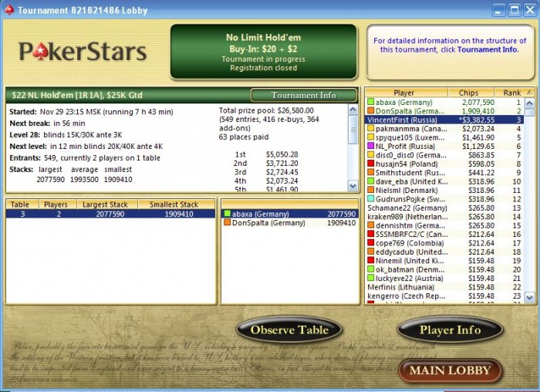Viewport: 540px width, 392px height.
Task: Click yellow tag beside spyque105 (Luxem...)
Action: (371, 137)
